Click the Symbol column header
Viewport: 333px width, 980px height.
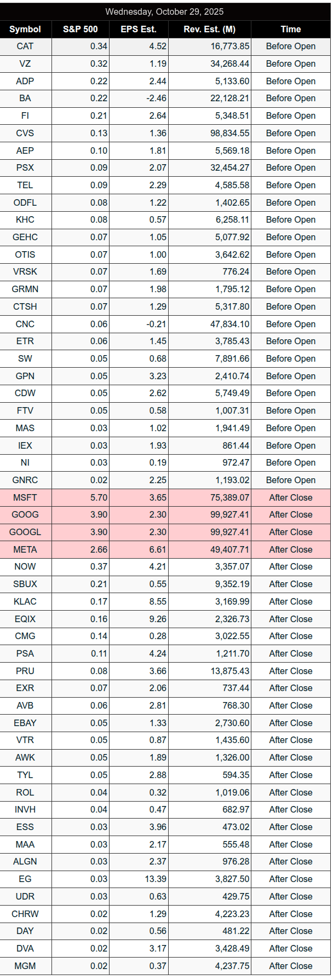[x=25, y=30]
